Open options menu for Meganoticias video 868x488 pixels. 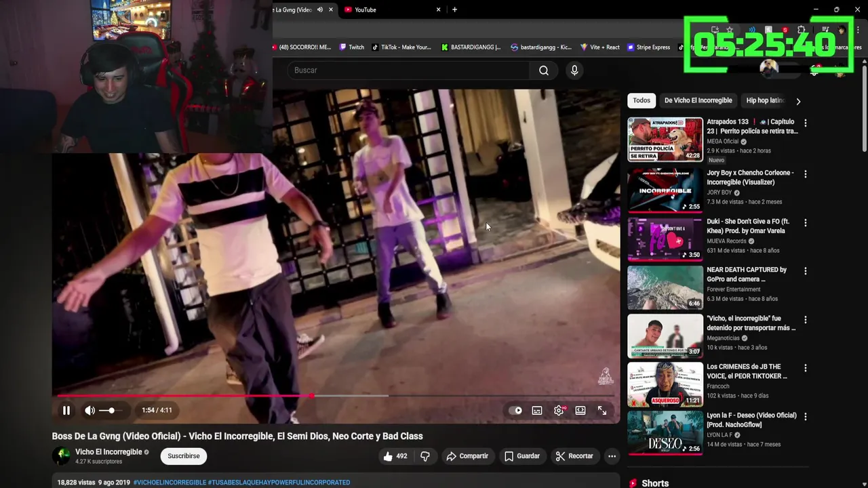(805, 320)
